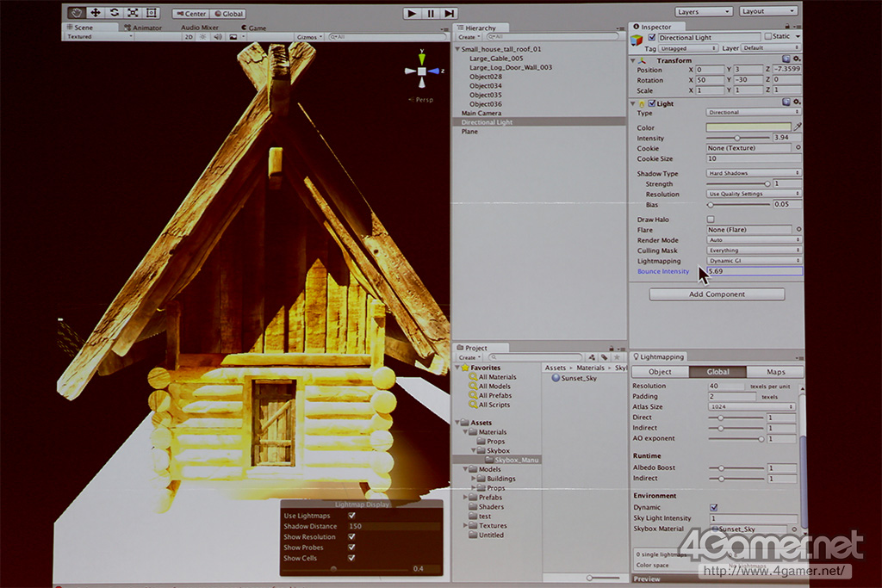Open the Shadow Type dropdown
Viewport: 882px width, 588px height.
[x=753, y=173]
